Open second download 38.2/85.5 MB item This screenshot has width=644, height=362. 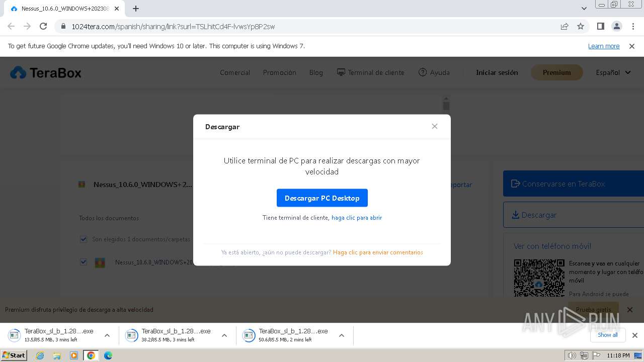[170, 335]
